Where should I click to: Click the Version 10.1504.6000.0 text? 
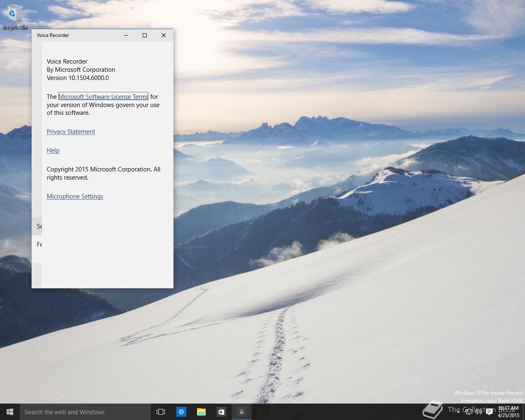78,78
